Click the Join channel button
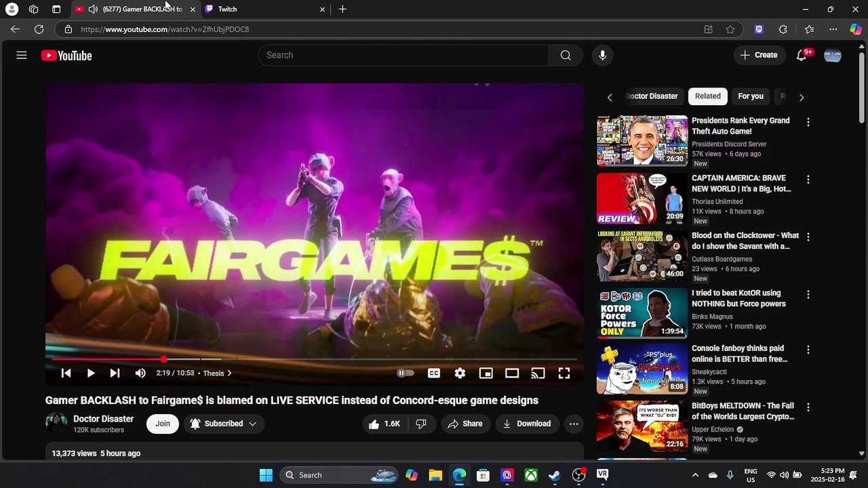 [x=163, y=424]
